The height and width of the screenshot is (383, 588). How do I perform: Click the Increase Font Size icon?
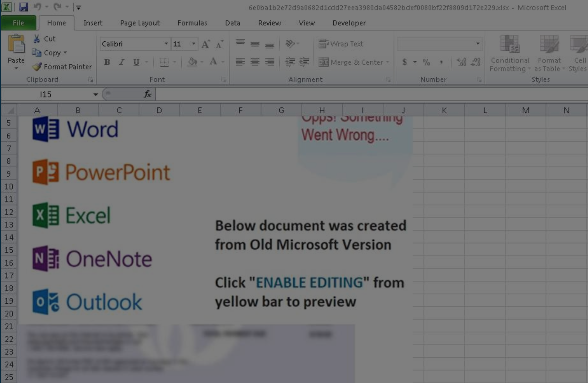pyautogui.click(x=205, y=44)
